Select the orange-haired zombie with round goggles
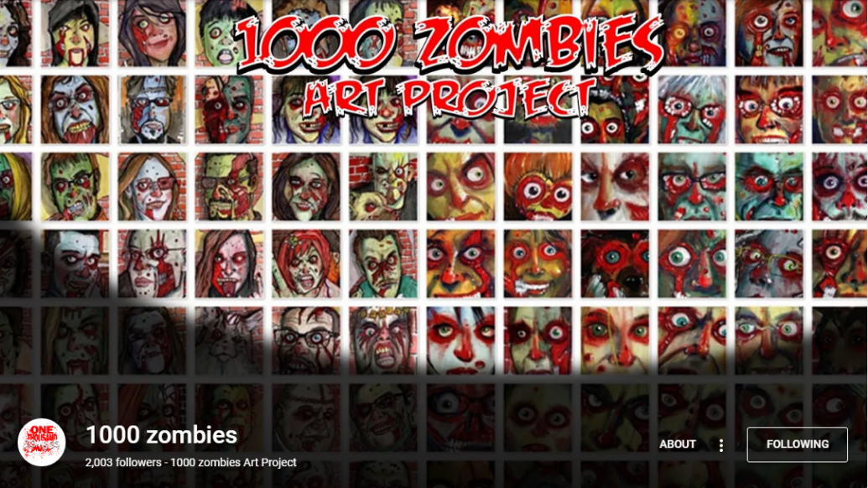The image size is (868, 488). pos(538,186)
